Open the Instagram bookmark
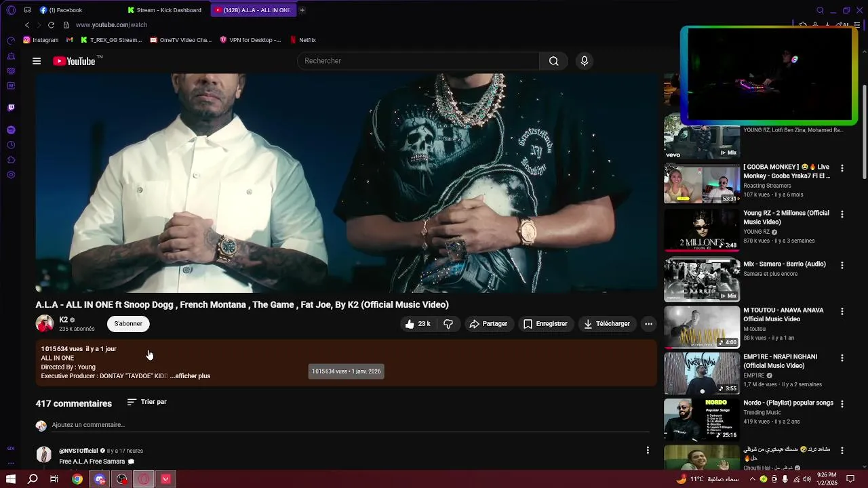Viewport: 868px width, 488px height. (x=41, y=40)
